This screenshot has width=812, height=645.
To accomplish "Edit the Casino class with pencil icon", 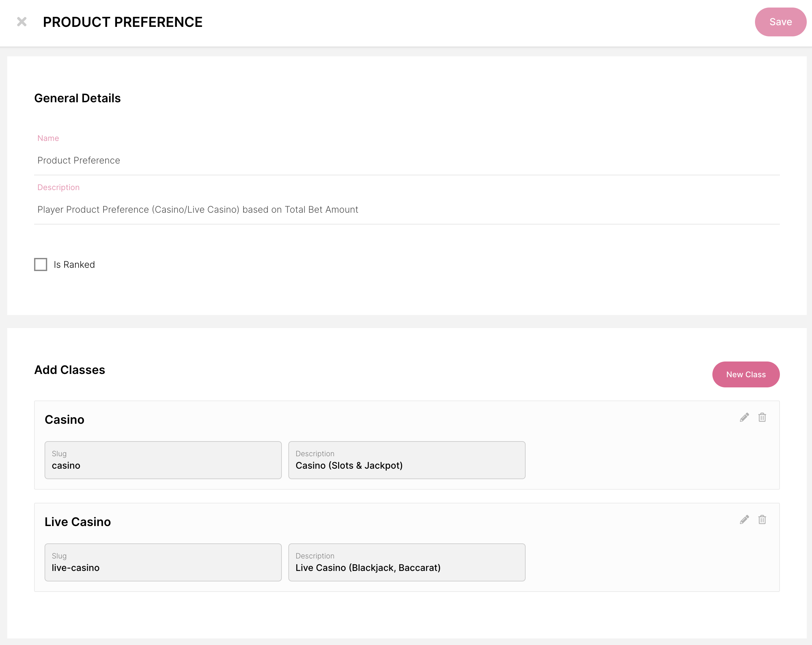I will [x=744, y=418].
